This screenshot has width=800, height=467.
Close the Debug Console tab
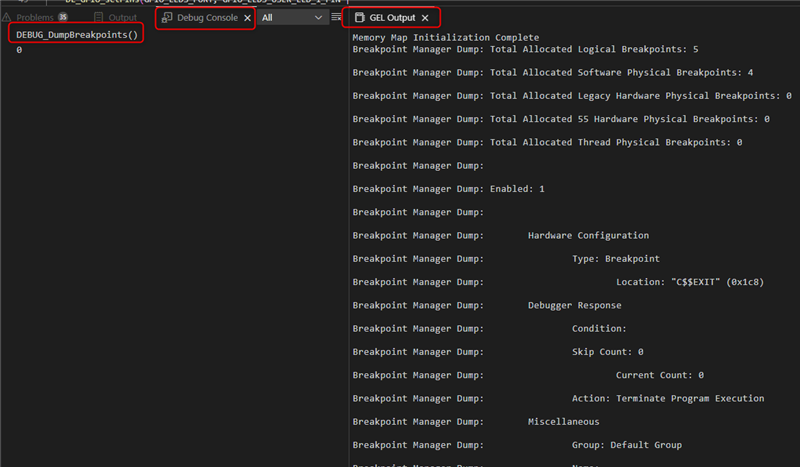point(247,18)
